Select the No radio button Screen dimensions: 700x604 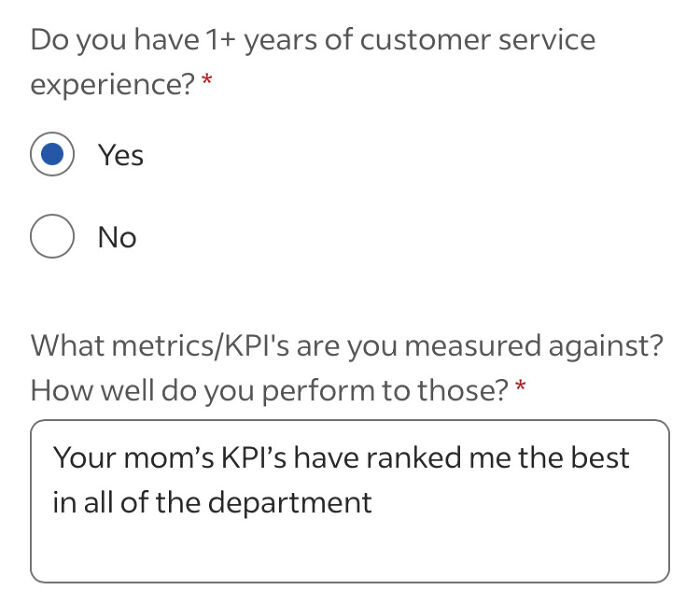pos(52,237)
